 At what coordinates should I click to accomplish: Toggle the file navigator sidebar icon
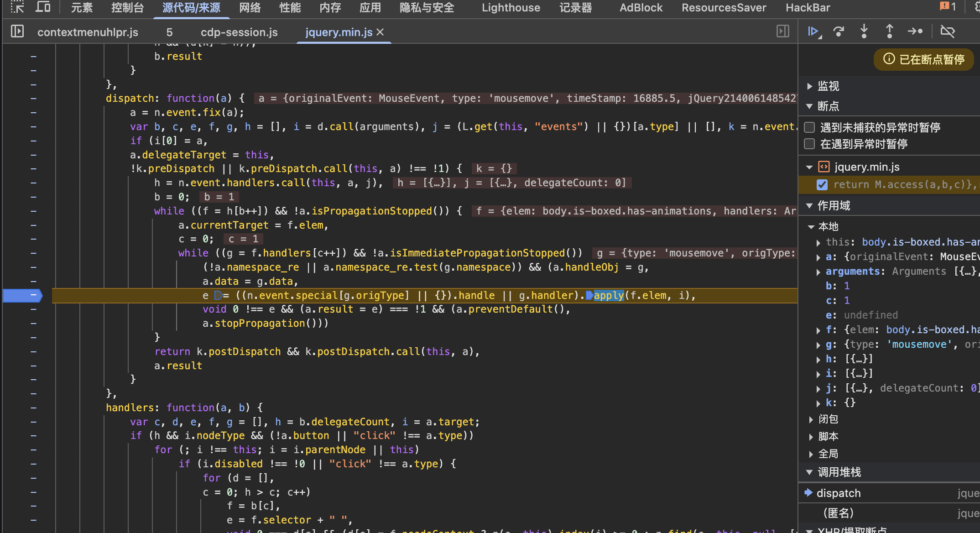[x=17, y=31]
